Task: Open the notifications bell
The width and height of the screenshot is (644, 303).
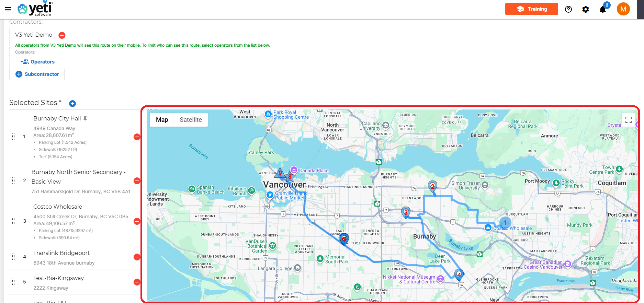Action: [x=603, y=9]
